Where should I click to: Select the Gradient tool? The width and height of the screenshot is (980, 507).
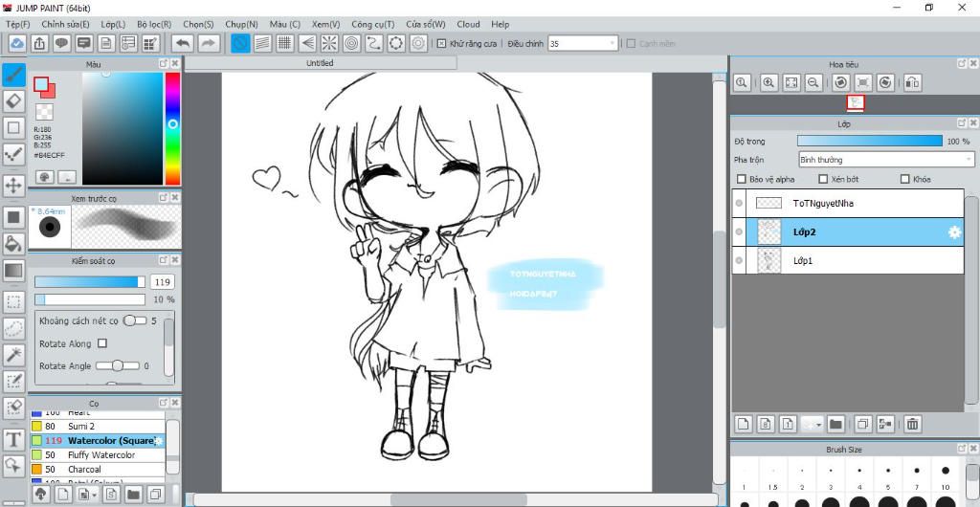[13, 271]
